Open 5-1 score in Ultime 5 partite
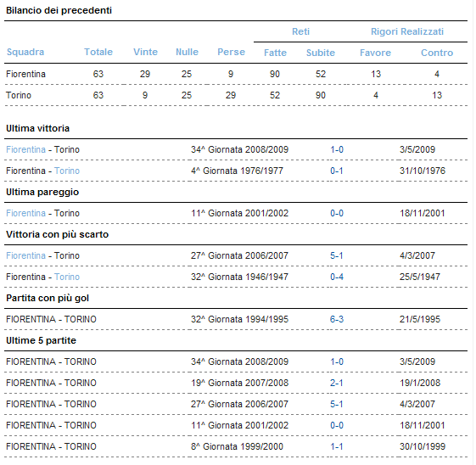Viewport: 476px width, 465px height. tap(337, 404)
